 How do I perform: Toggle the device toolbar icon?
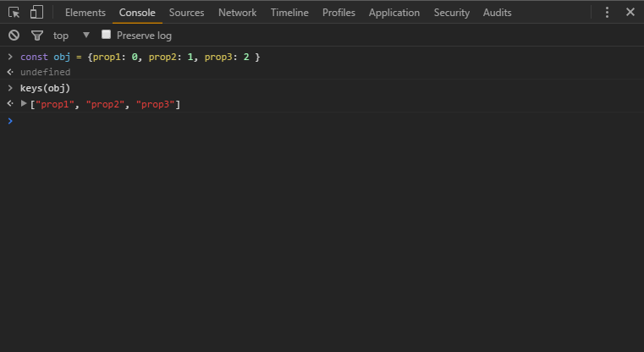tap(36, 13)
